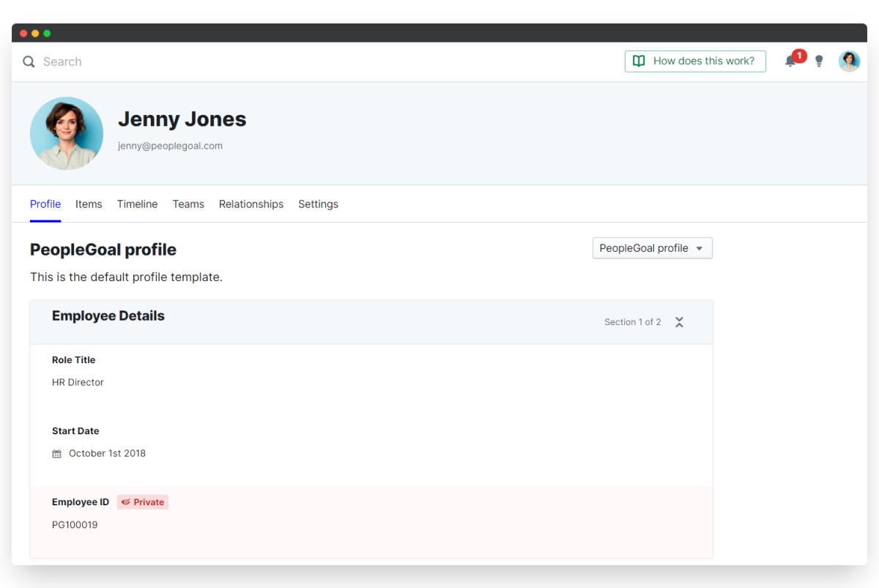This screenshot has height=588, width=879.
Task: Click the Jenny Jones name heading
Action: (x=182, y=119)
